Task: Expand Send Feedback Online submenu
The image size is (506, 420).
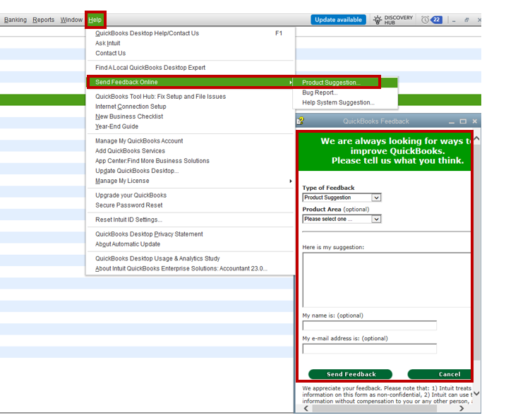Action: pos(191,82)
